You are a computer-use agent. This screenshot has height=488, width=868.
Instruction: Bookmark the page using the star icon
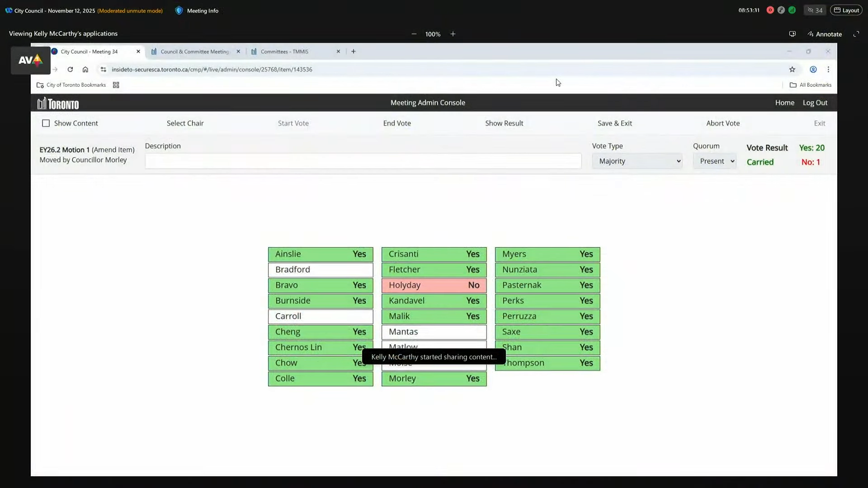tap(793, 69)
